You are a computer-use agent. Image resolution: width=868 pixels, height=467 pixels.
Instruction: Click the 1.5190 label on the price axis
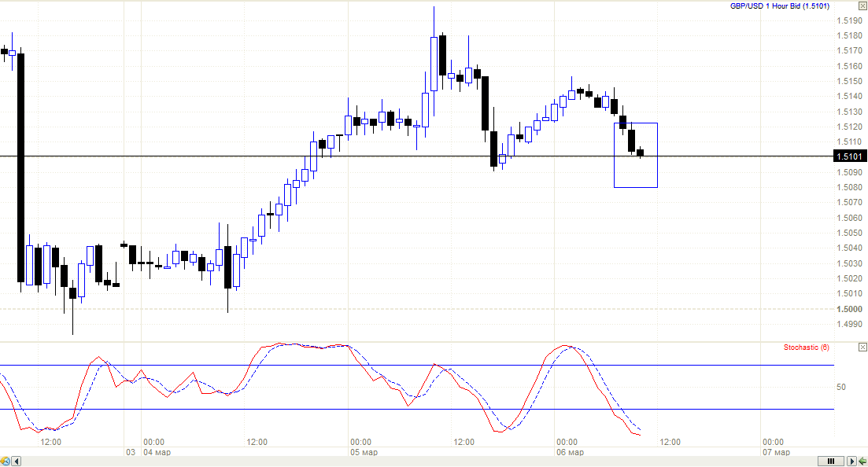point(848,20)
